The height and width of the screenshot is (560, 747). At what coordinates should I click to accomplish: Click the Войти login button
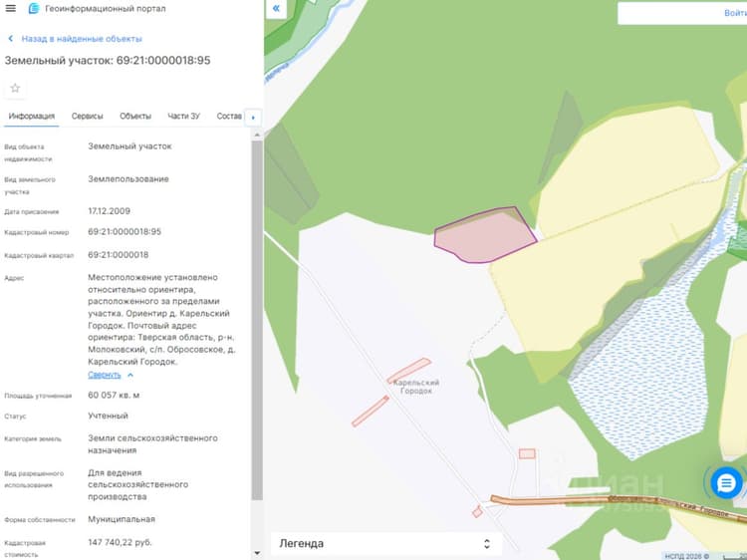[x=735, y=13]
